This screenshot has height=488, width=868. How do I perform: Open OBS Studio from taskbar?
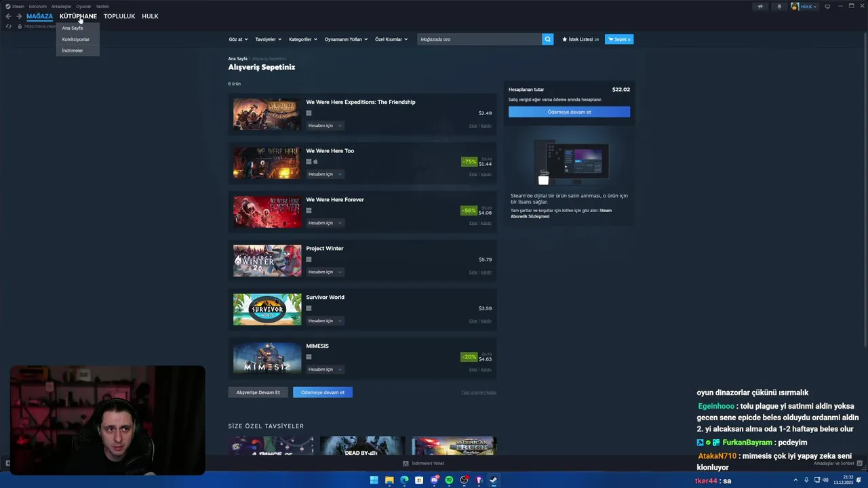coord(464,481)
